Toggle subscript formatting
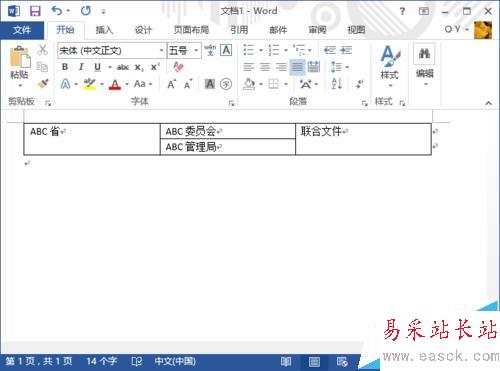Screen dimensions: 500x371 coord(139,67)
